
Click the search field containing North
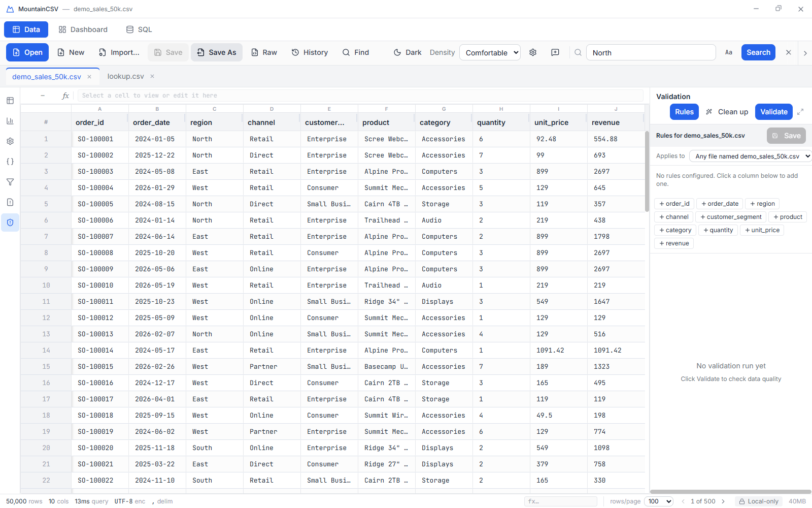(x=651, y=52)
